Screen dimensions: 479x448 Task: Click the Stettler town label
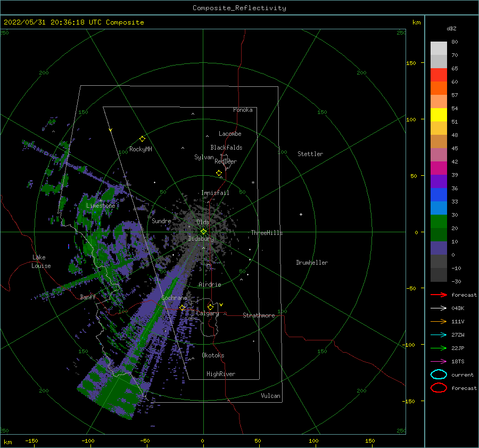(x=310, y=154)
